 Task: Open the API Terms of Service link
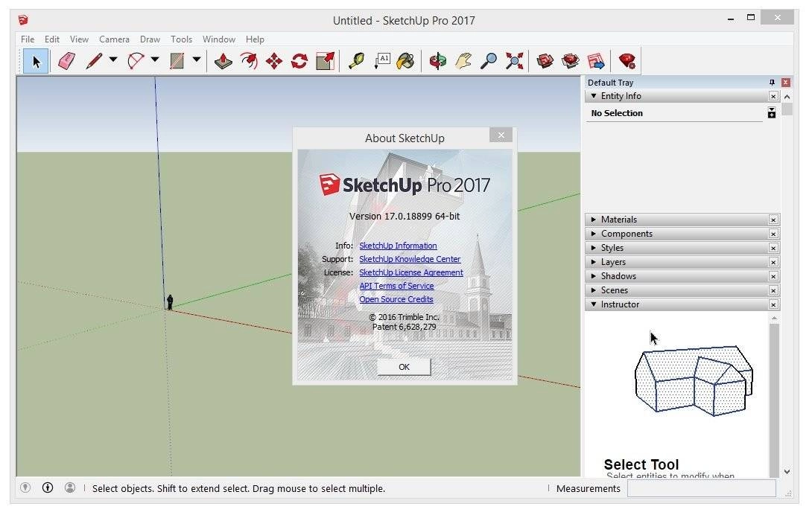pos(396,287)
